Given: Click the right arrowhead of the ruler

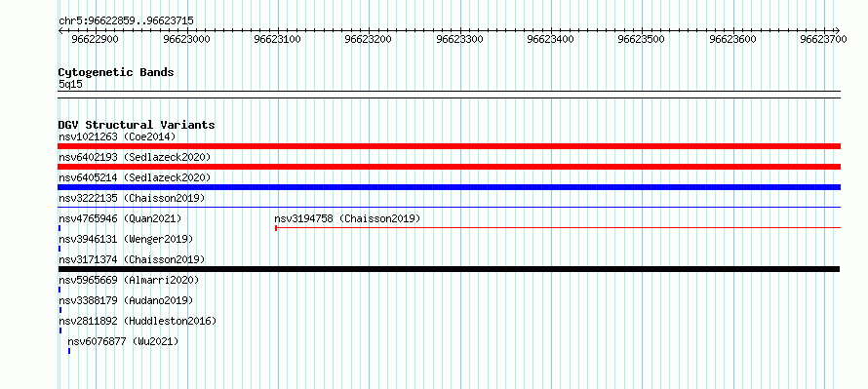Looking at the screenshot, I should click(x=837, y=30).
